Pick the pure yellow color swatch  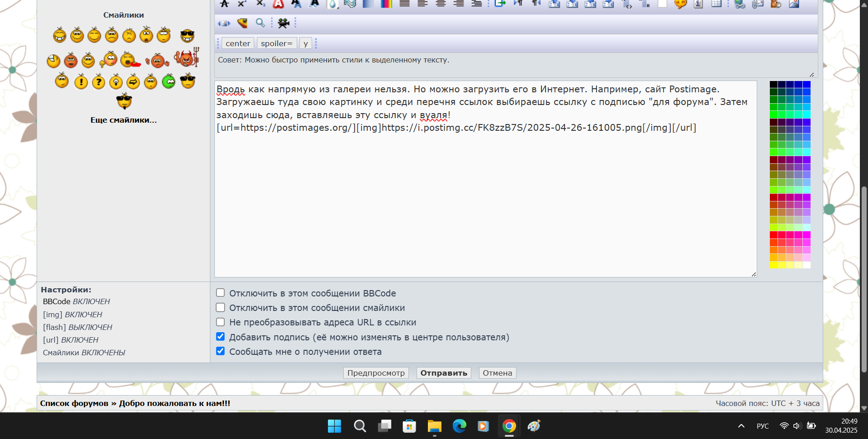tap(773, 265)
